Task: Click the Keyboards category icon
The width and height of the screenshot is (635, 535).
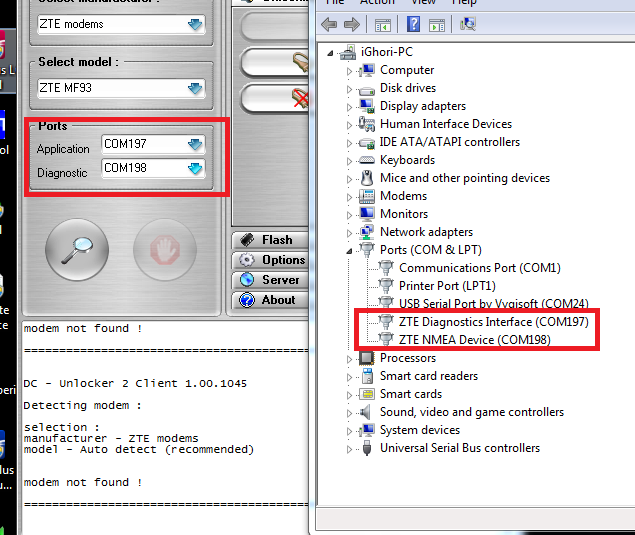Action: point(367,160)
